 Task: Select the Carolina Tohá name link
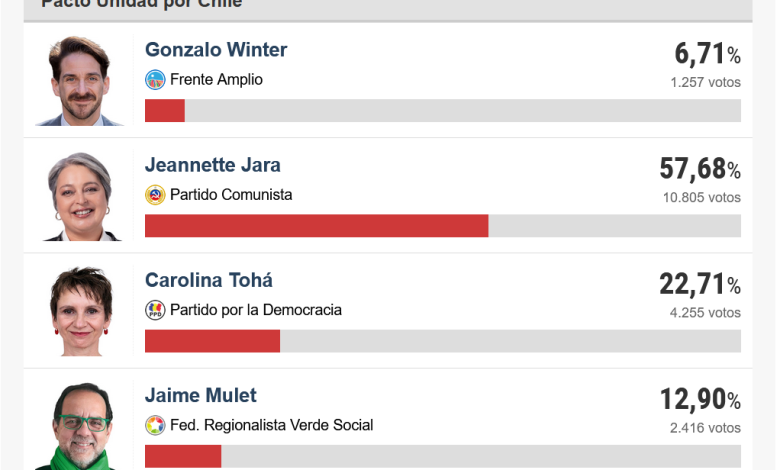coord(208,281)
